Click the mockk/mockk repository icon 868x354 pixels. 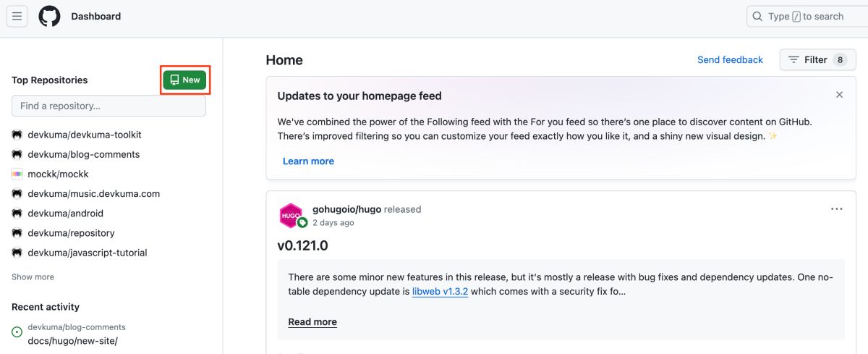pos(17,174)
